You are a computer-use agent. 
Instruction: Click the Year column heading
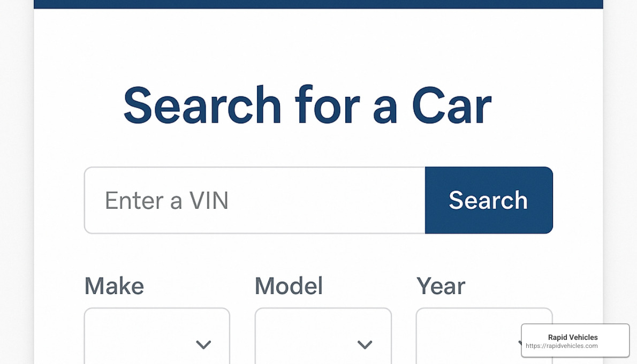click(x=441, y=286)
